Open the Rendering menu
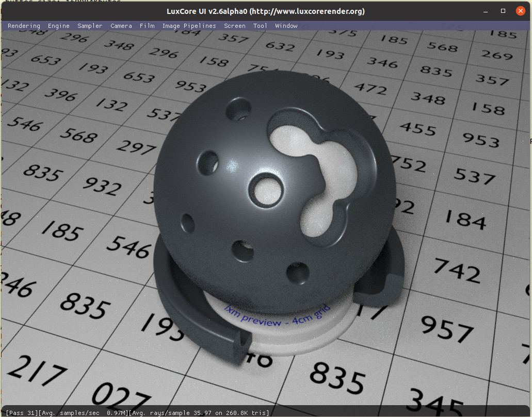This screenshot has width=532, height=417. coord(24,26)
